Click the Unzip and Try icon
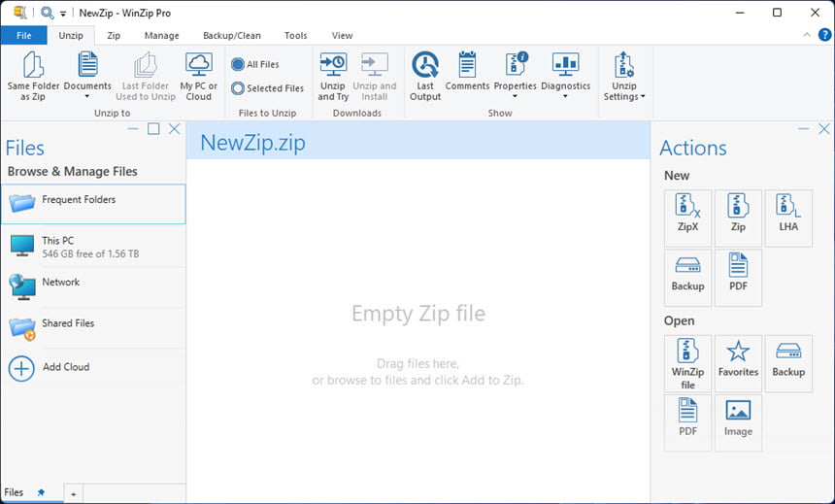835x504 pixels. [x=333, y=64]
